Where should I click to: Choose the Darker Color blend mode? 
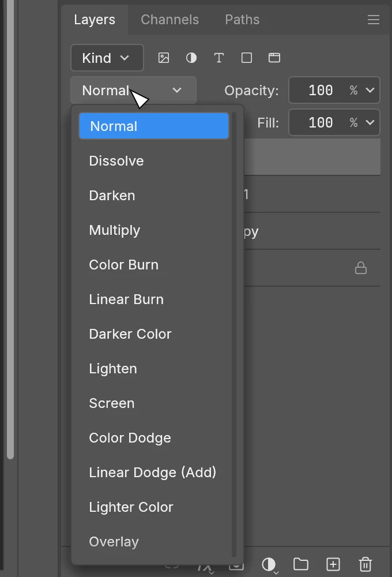[x=154, y=334]
